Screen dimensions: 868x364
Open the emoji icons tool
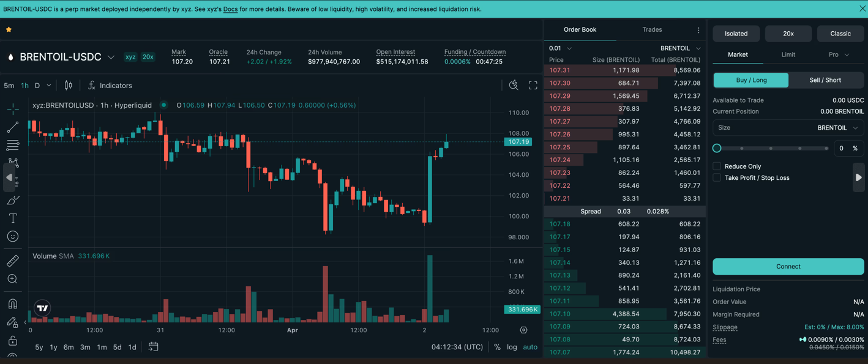pos(13,236)
